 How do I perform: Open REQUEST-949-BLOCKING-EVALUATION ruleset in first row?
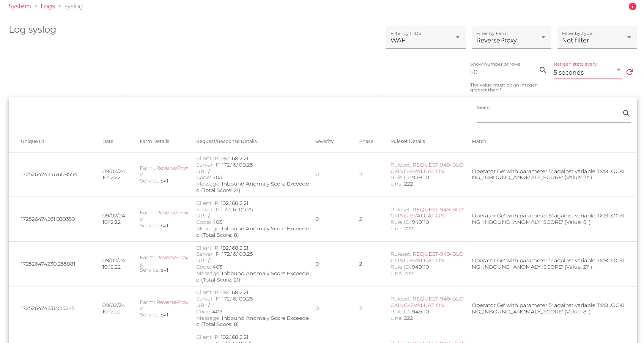point(438,165)
